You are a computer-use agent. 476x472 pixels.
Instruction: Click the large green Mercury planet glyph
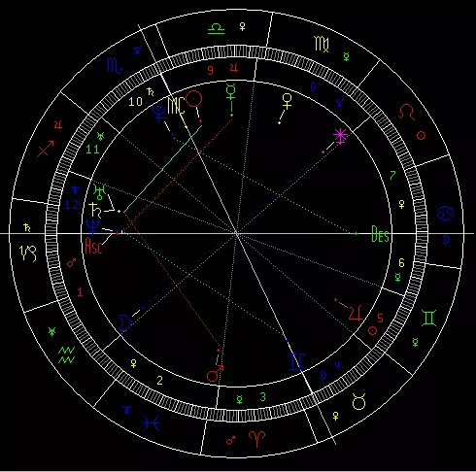click(231, 92)
